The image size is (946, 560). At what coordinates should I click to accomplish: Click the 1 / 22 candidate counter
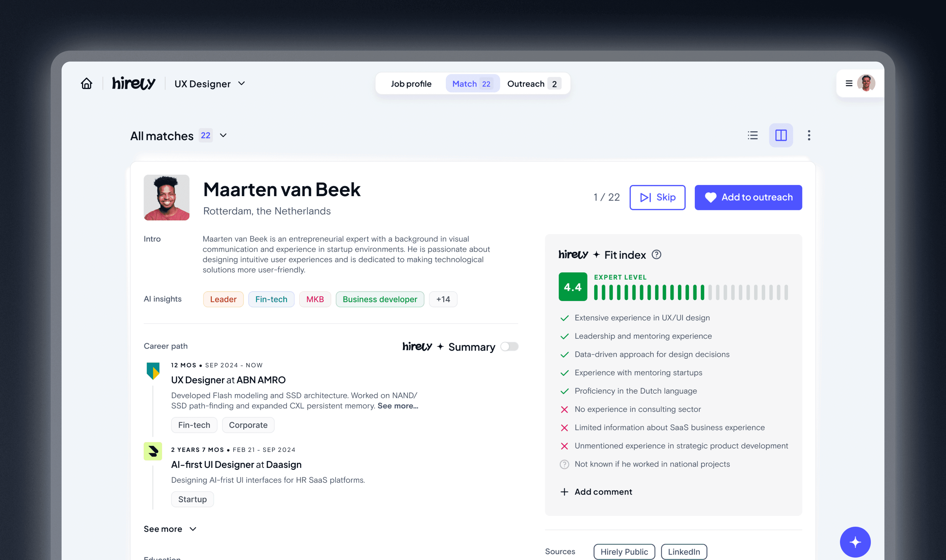click(606, 197)
